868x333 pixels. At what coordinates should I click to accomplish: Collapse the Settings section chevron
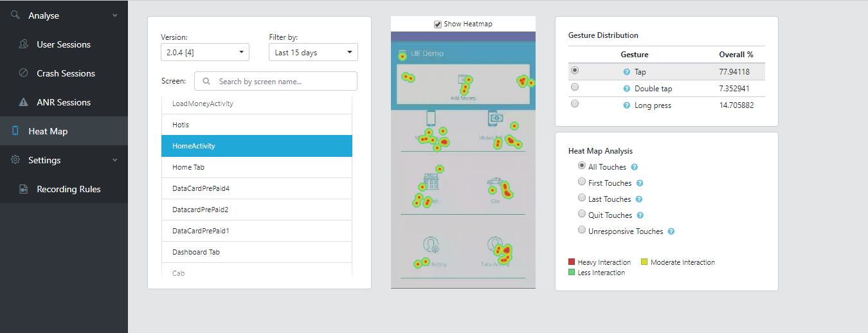[114, 160]
